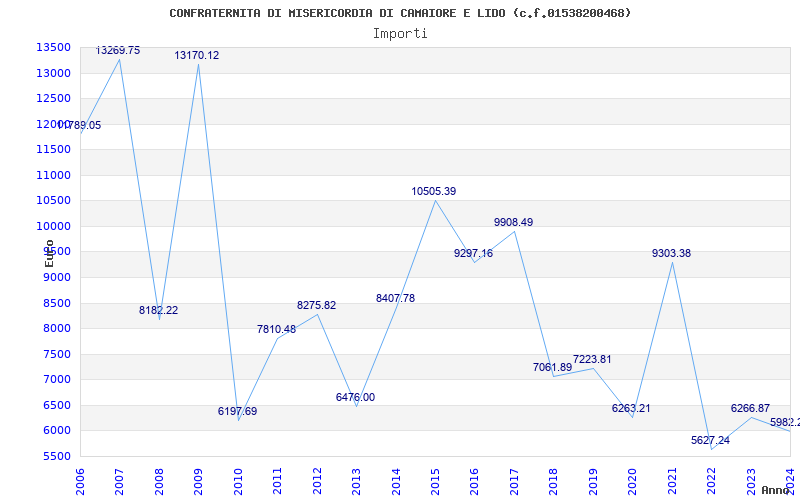The width and height of the screenshot is (800, 500).
Task: Select the 13269.75 data label for 2007
Action: [118, 51]
